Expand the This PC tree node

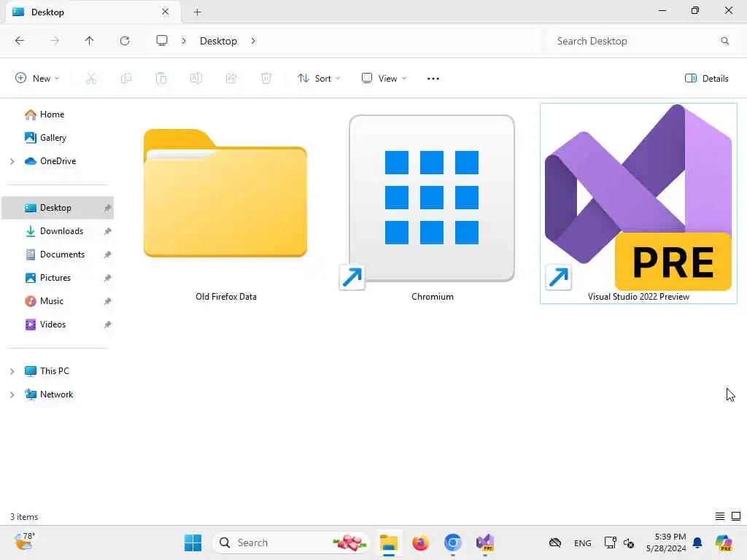point(12,371)
